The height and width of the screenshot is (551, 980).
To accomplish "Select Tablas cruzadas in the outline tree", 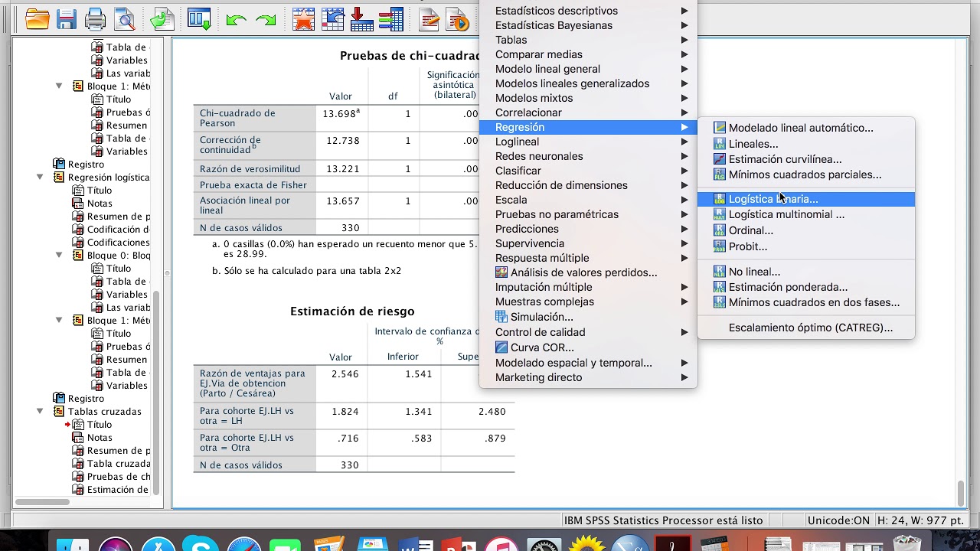I will (x=105, y=412).
